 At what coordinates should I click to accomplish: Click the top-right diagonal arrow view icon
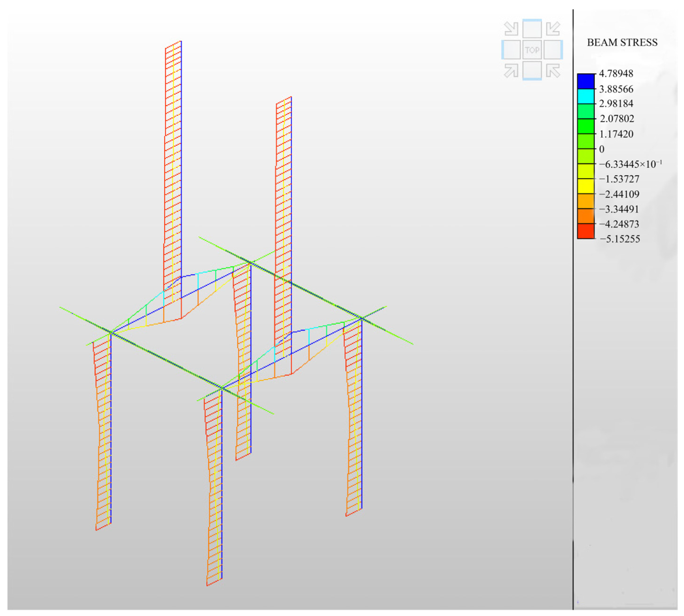coord(553,29)
